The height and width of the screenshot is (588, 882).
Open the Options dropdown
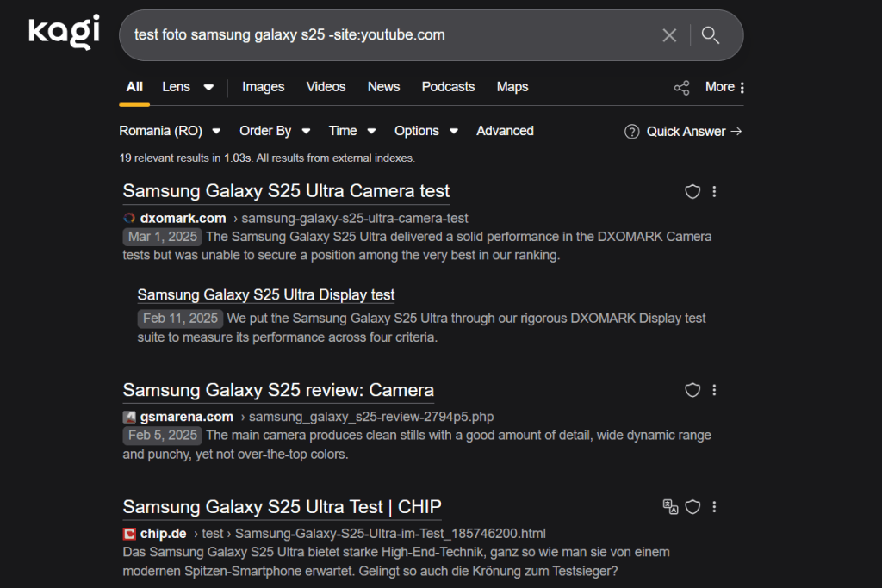click(426, 131)
